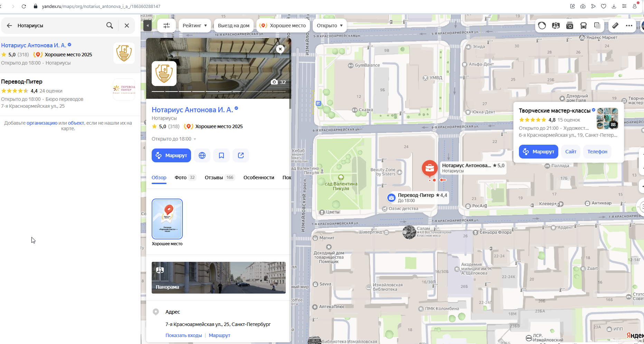This screenshot has width=644, height=344.
Task: Activate the ruler distance tool
Action: point(615,26)
